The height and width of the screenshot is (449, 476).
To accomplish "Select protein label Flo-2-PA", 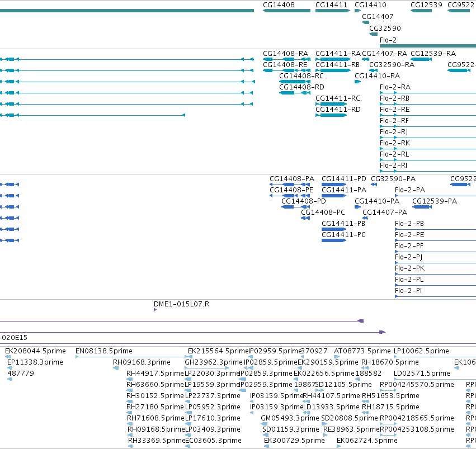I will coord(410,190).
